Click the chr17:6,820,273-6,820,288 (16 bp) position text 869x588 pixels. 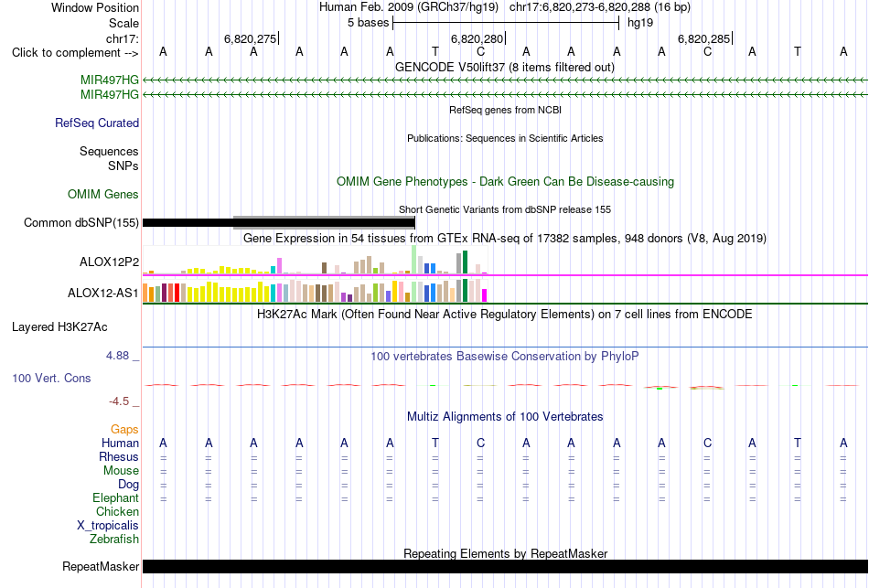(600, 7)
